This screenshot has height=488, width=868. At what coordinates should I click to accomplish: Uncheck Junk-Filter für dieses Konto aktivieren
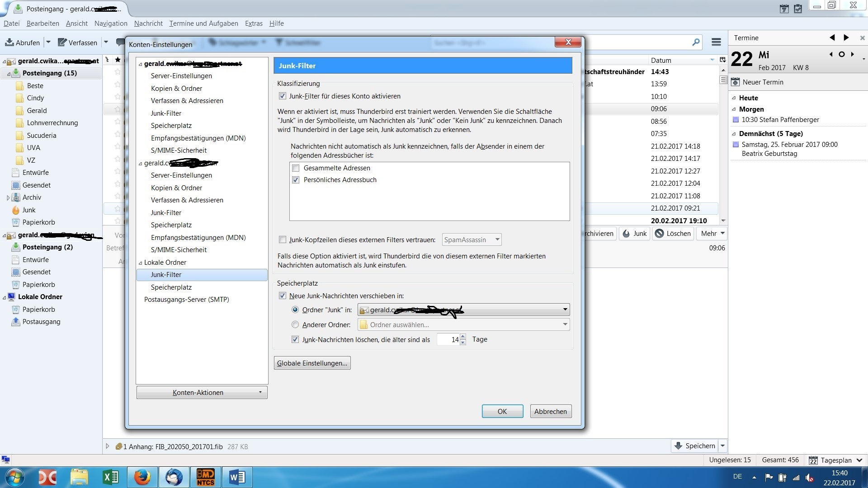pos(283,96)
